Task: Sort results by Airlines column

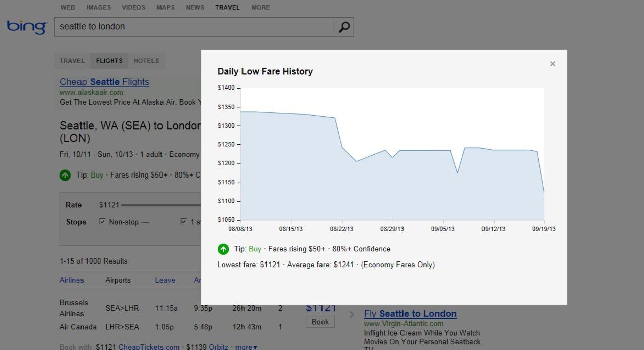Action: pyautogui.click(x=72, y=280)
